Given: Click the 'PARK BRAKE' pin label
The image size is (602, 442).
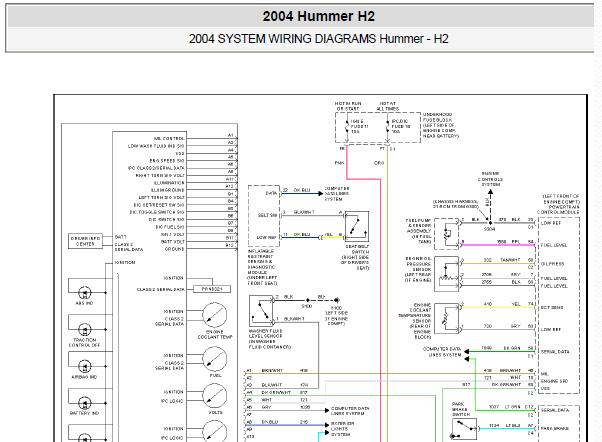Looking at the screenshot, I should 555,428.
